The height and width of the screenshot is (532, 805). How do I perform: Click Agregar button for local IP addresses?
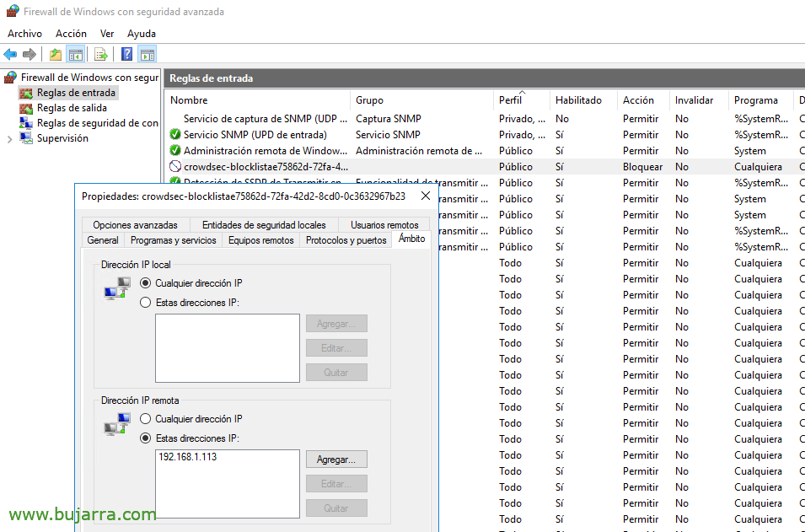(x=336, y=324)
